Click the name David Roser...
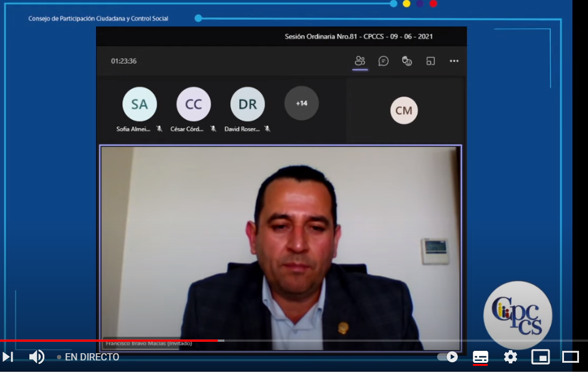This screenshot has height=373, width=588. (x=242, y=129)
